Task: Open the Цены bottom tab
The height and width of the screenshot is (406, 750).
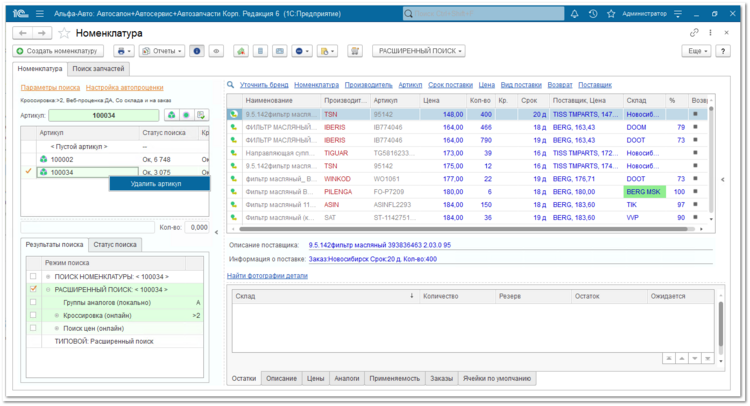Action: tap(315, 378)
